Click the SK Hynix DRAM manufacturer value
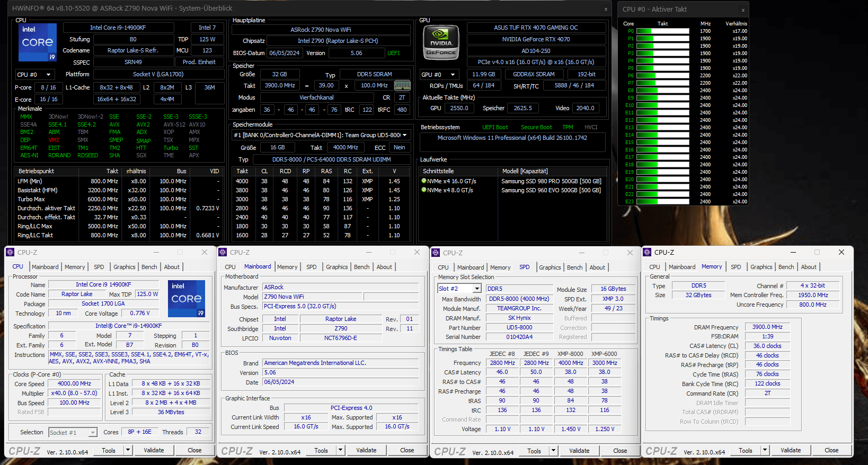The height and width of the screenshot is (465, 868). (519, 318)
